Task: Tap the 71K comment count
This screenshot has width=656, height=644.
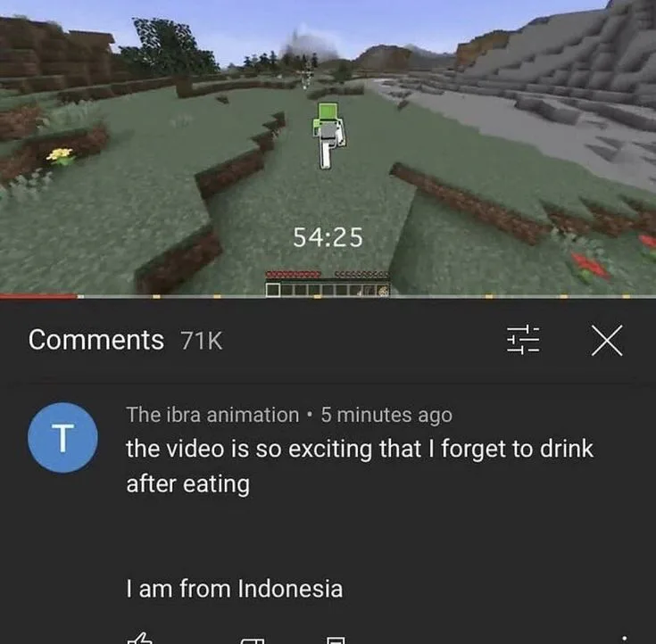Action: [x=201, y=341]
